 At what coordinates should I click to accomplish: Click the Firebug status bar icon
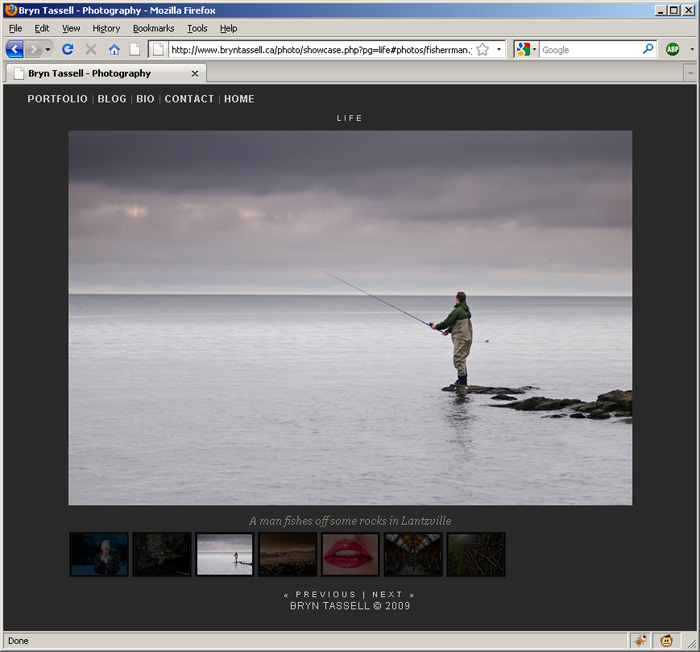click(640, 641)
